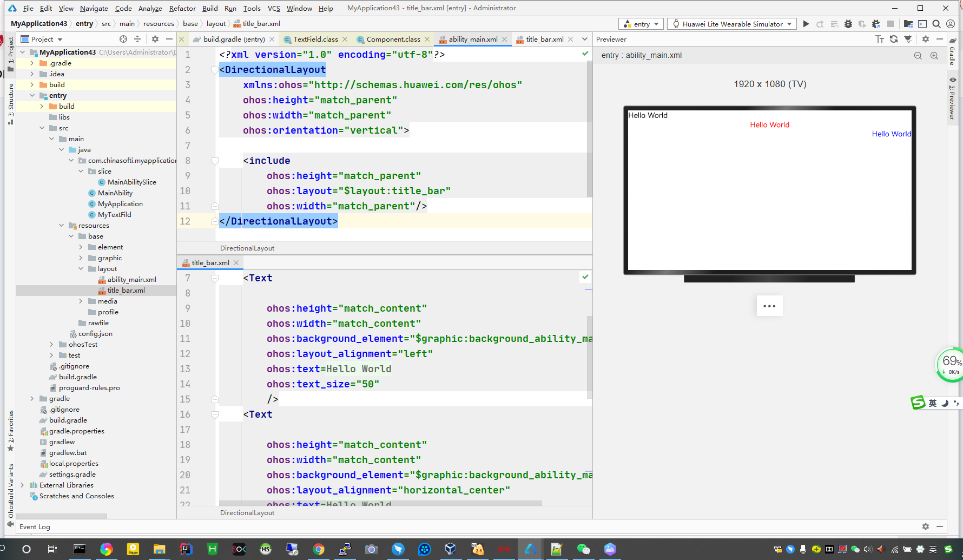The height and width of the screenshot is (560, 963).
Task: Select MainAbilitySlice in project tree
Action: point(131,182)
